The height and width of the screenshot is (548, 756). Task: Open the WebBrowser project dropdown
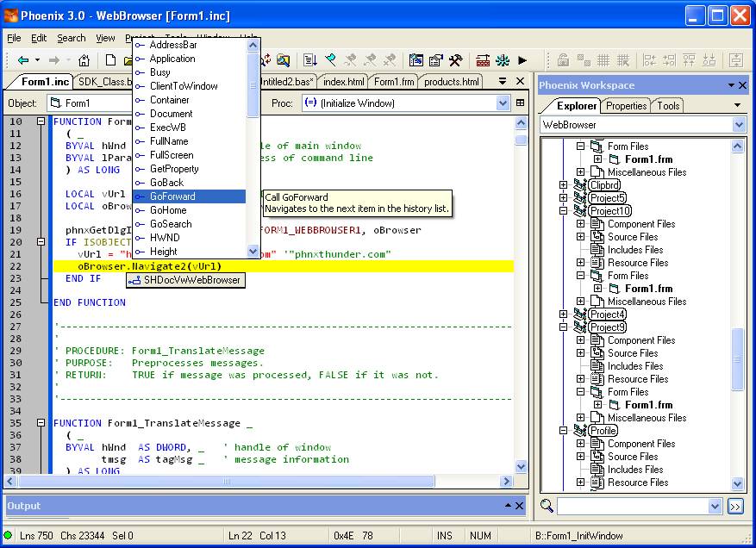tap(739, 125)
